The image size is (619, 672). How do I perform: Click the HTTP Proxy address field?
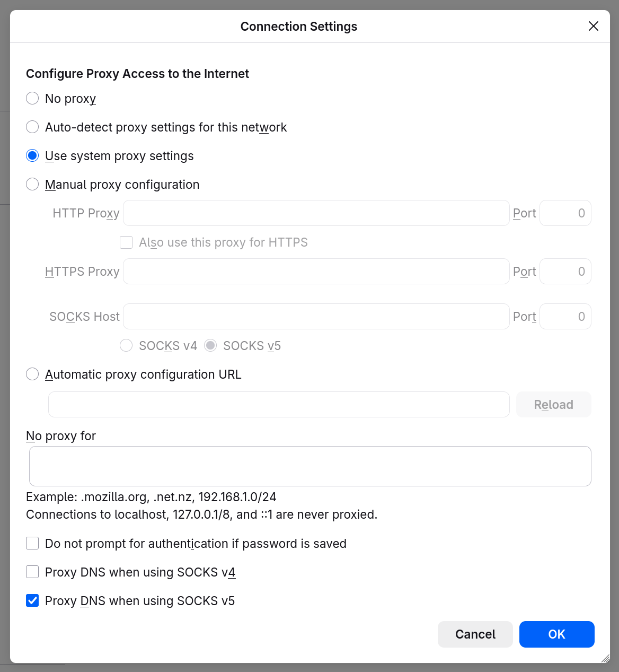tap(316, 213)
